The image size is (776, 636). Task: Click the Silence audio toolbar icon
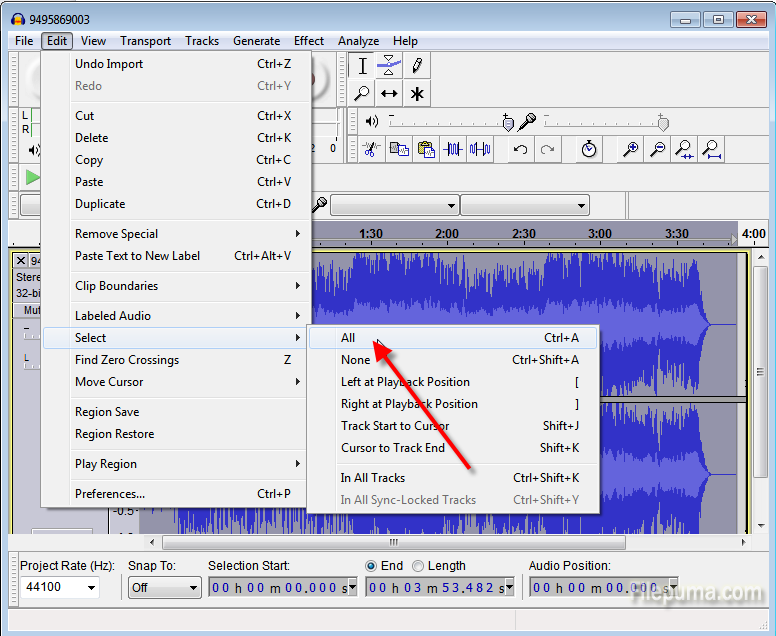coord(480,149)
